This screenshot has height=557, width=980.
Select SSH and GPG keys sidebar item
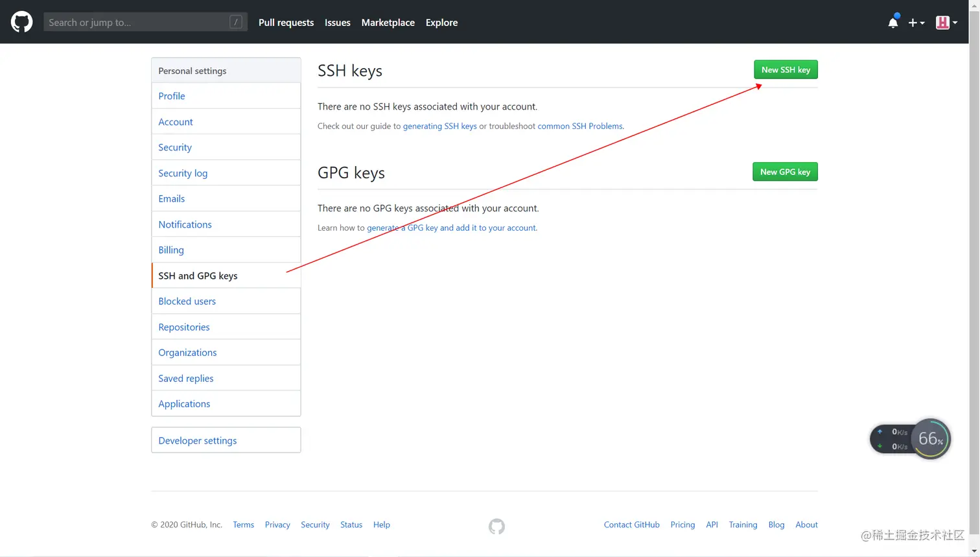pos(226,276)
